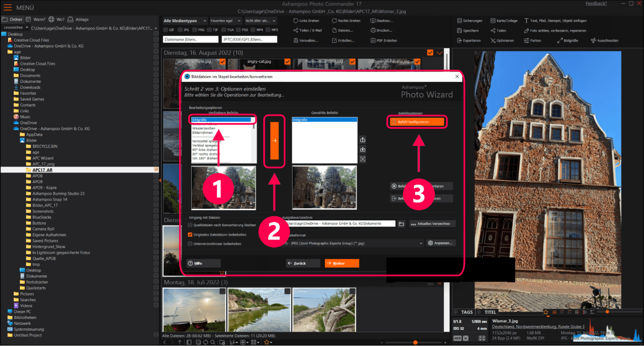The width and height of the screenshot is (644, 346).
Task: Select Wasserzeichen in available commands list
Action: pyautogui.click(x=203, y=129)
